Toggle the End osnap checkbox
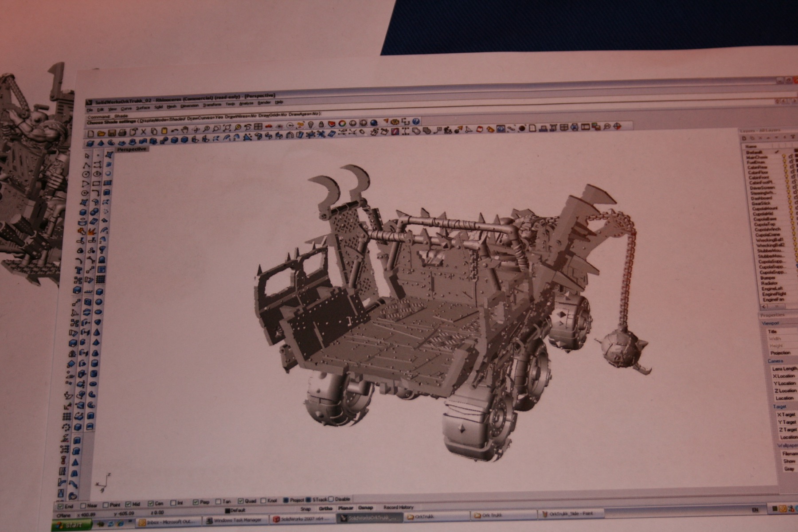Screen dimensions: 798x532 61,506
